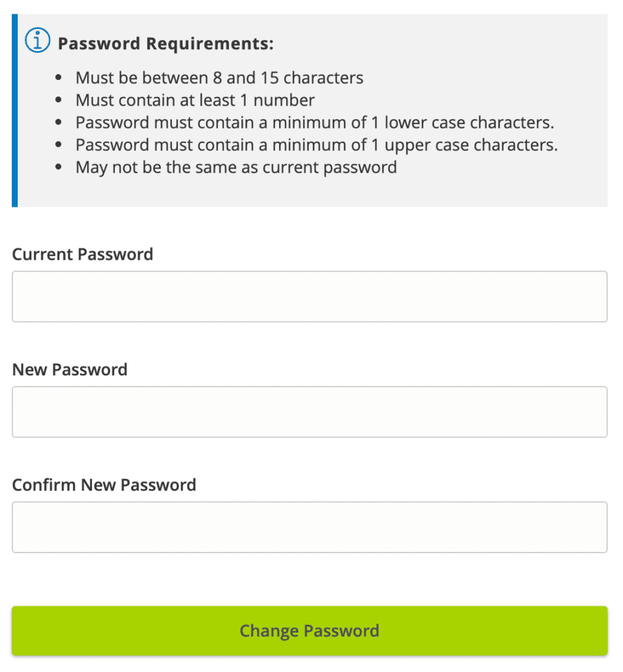This screenshot has height=672, width=623.
Task: Click bullet dot before the lower case requirement
Action: click(60, 123)
